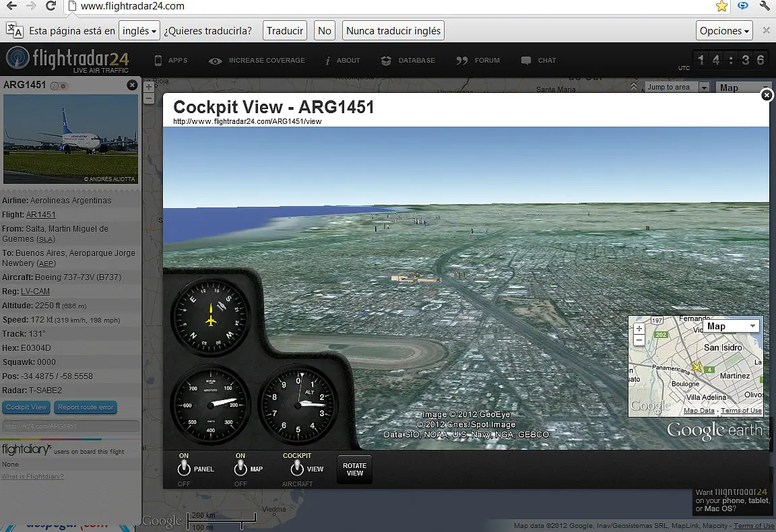Click the Altitude: 2250 ft row
The image size is (776, 532).
[71, 306]
